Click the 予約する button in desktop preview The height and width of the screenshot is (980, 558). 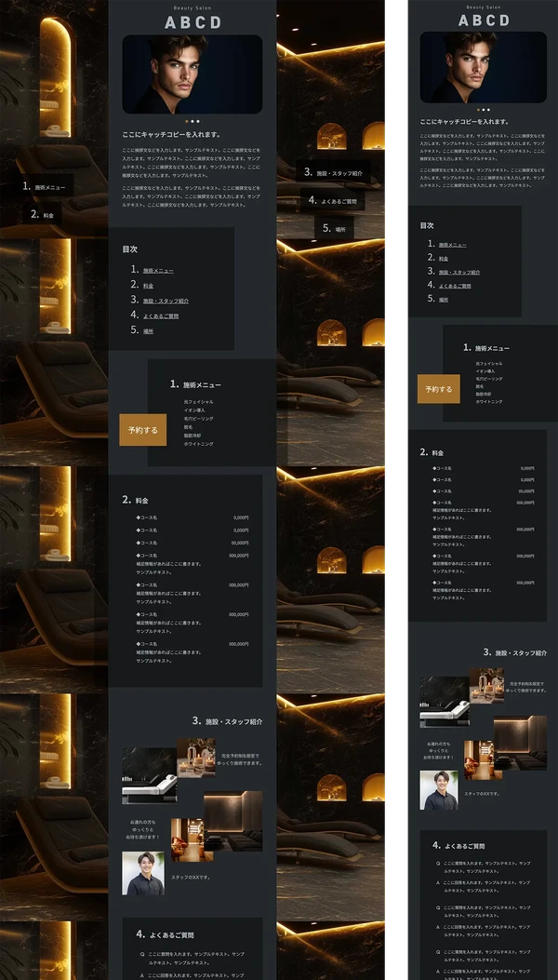click(x=143, y=430)
